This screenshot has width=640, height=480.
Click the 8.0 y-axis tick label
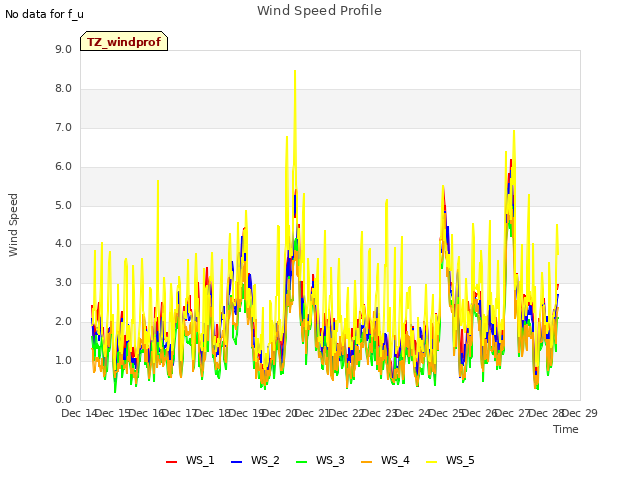[63, 89]
